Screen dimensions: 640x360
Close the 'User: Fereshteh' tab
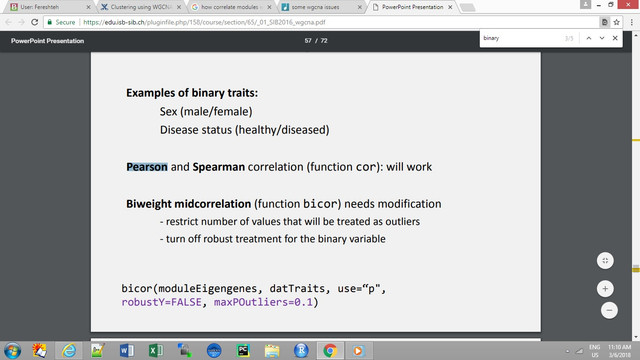point(88,7)
